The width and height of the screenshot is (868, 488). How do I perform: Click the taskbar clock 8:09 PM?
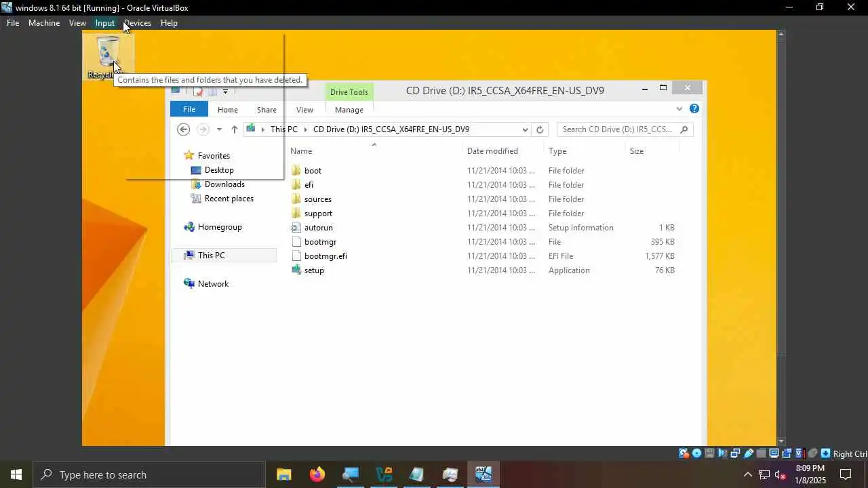[x=810, y=468]
